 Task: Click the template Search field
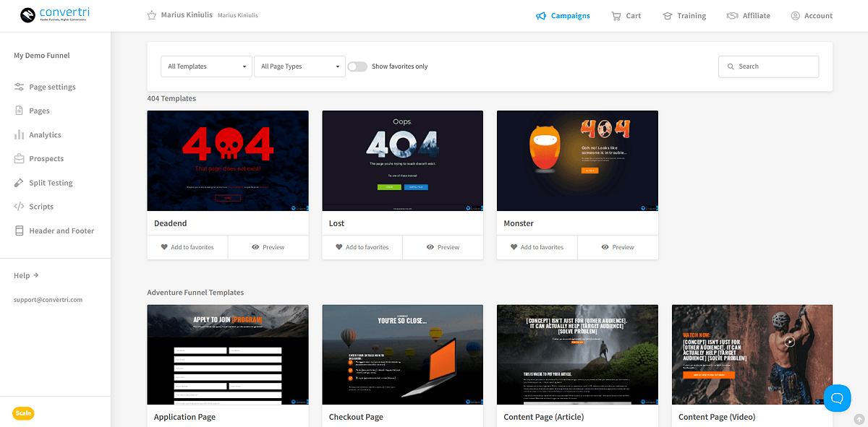[x=769, y=66]
